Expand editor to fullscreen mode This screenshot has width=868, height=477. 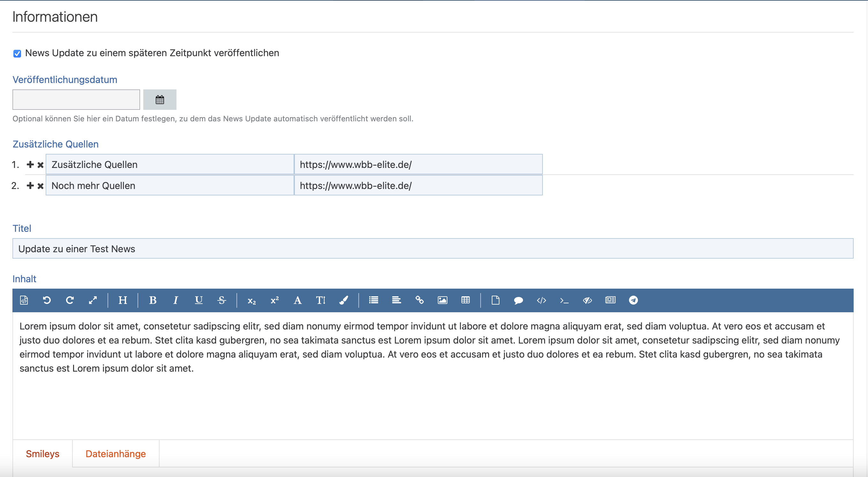93,300
